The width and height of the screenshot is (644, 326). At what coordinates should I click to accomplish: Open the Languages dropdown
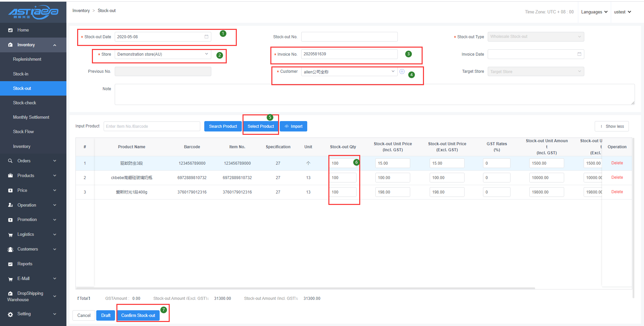594,12
